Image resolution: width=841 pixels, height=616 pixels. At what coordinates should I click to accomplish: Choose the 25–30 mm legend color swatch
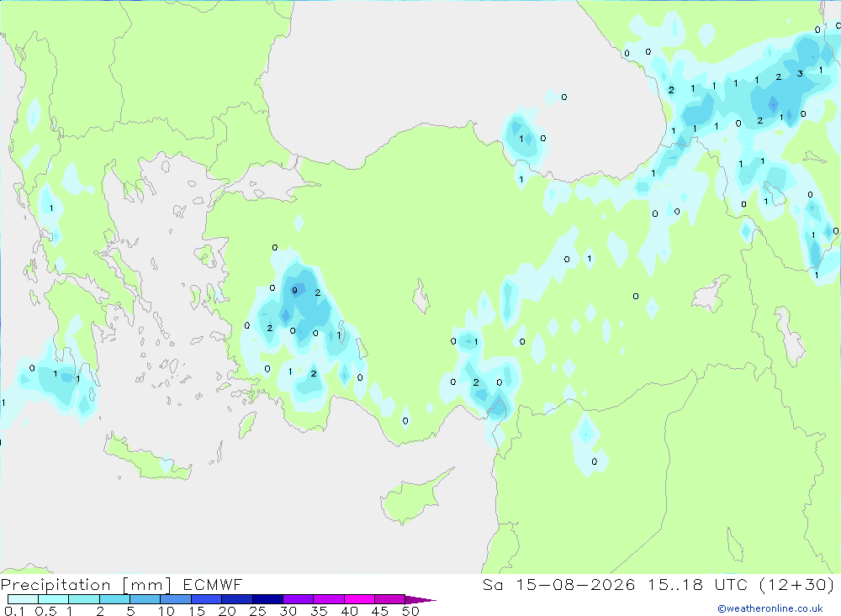pos(267,599)
